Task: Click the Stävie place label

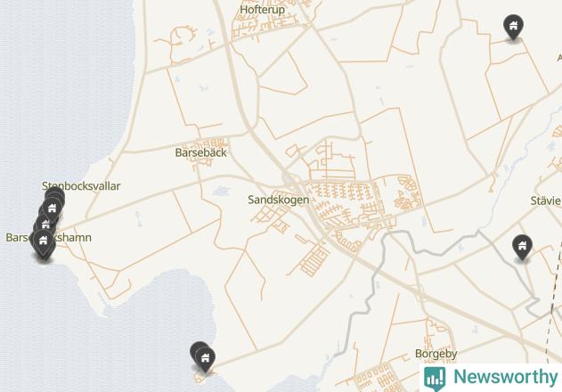Action: click(546, 200)
